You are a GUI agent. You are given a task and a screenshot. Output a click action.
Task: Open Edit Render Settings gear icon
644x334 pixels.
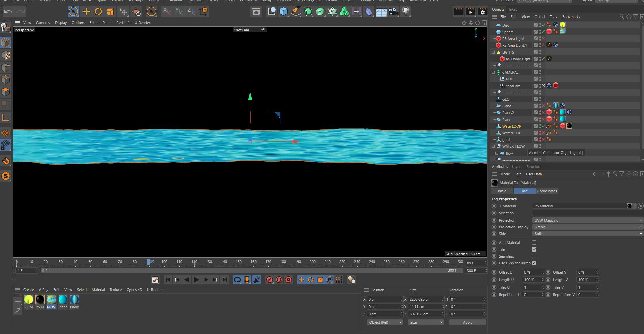coord(482,12)
